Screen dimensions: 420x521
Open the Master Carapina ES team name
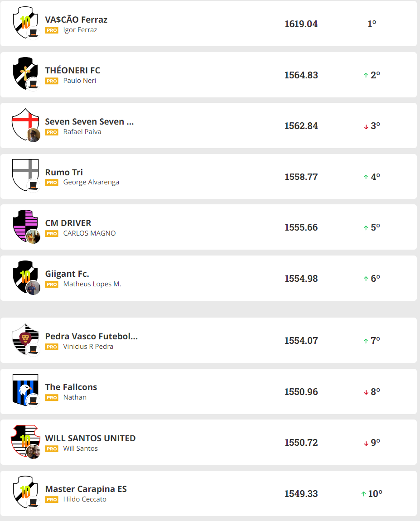(86, 489)
